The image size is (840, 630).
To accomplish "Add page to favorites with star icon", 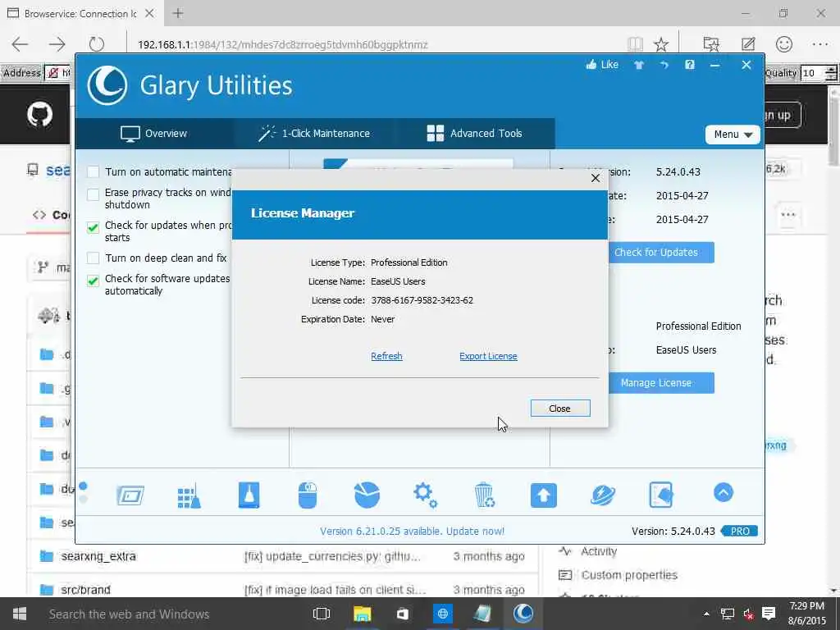I will pyautogui.click(x=661, y=44).
